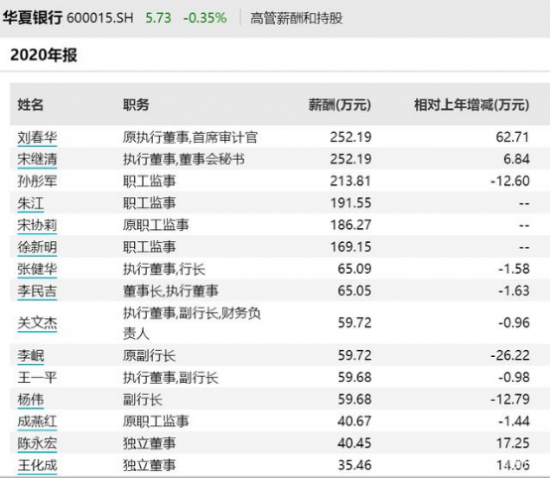Select the 2020年报 heading

pyautogui.click(x=43, y=55)
